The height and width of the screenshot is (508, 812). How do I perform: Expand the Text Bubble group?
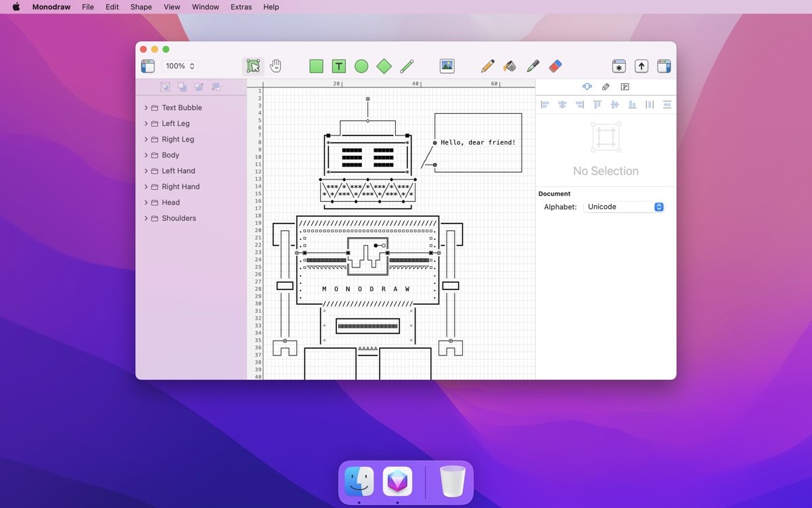click(145, 108)
